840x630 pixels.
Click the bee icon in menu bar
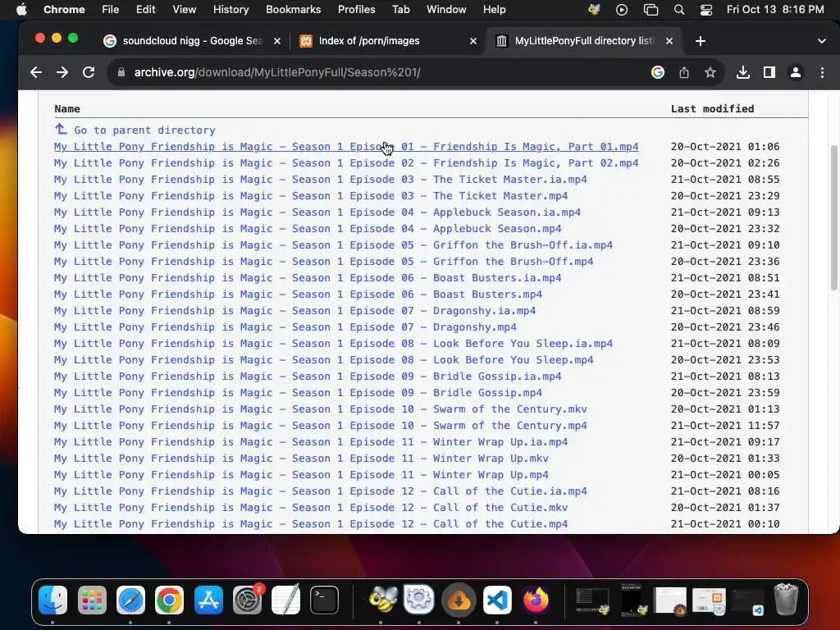[594, 9]
